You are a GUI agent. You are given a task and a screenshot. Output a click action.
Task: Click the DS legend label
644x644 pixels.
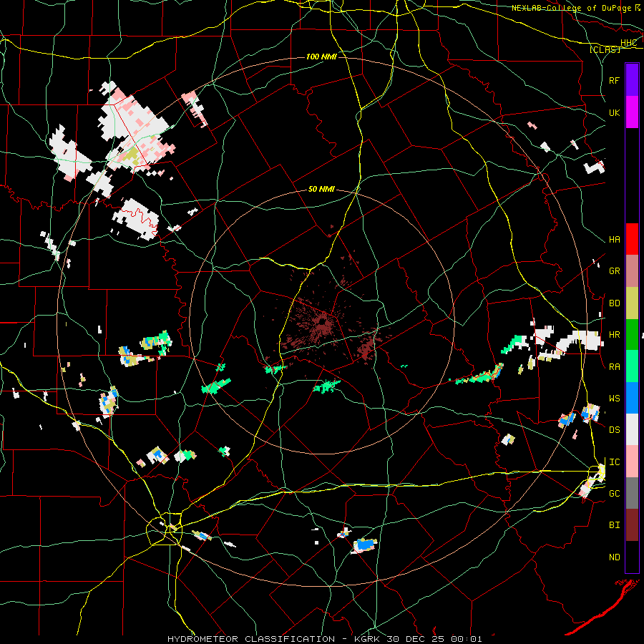pos(614,430)
